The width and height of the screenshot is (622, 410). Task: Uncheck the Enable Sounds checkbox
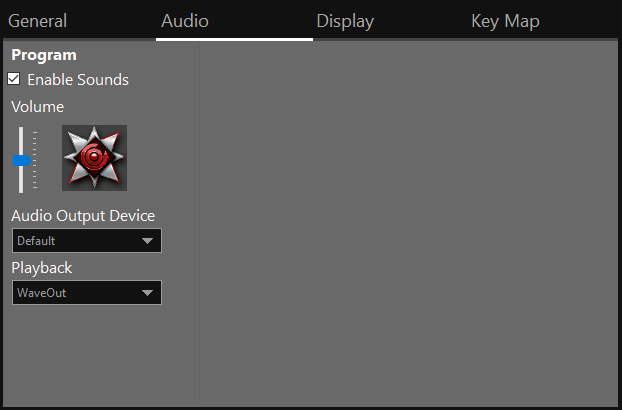pos(14,79)
